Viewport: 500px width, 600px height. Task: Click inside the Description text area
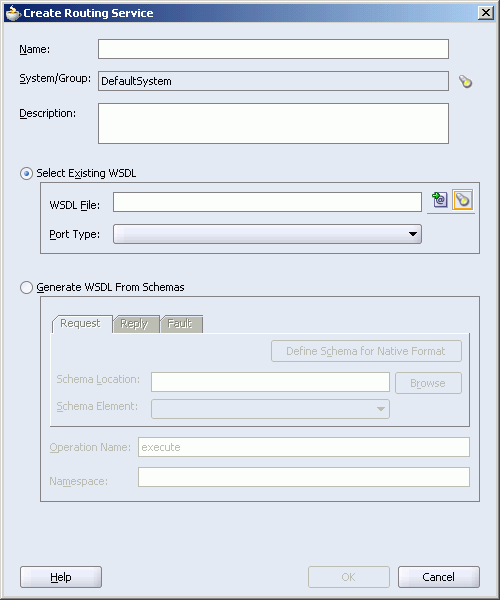point(273,124)
